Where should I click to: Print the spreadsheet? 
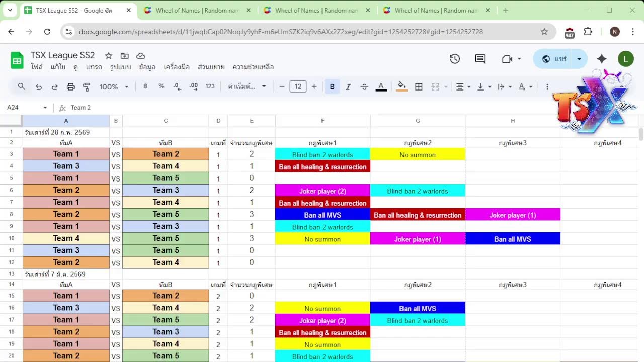pos(70,87)
